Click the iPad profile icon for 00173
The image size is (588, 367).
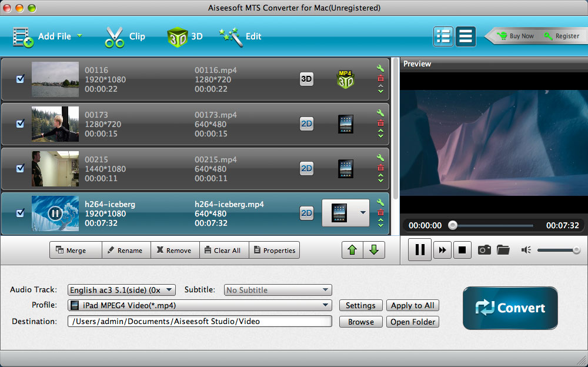click(x=345, y=124)
